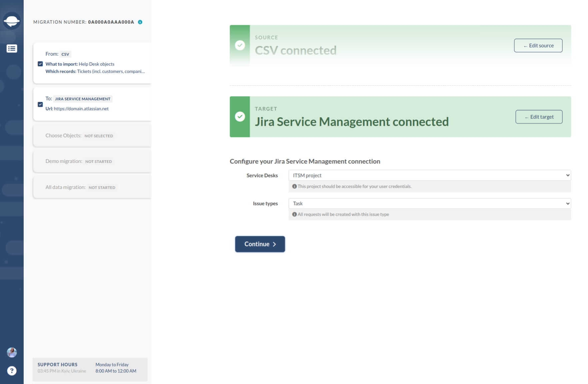Viewport: 588px width, 384px height.
Task: Click the https://domain.atlassian.net URL
Action: [81, 109]
